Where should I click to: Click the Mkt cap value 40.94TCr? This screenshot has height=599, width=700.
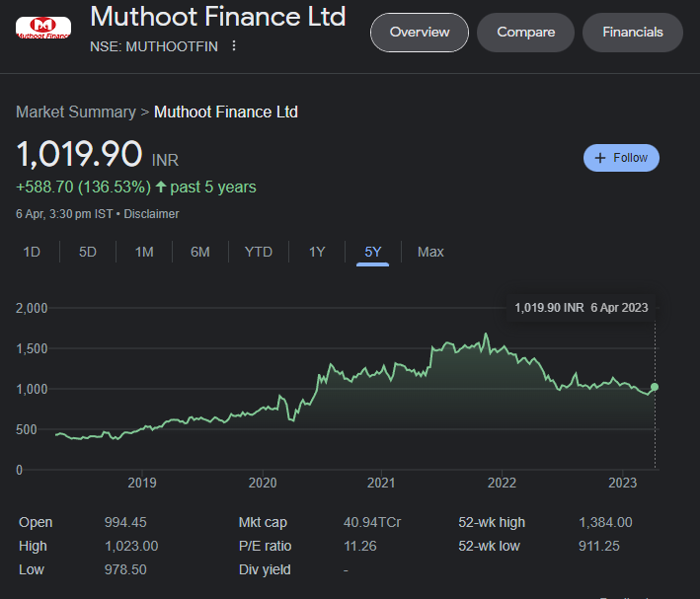pos(372,522)
